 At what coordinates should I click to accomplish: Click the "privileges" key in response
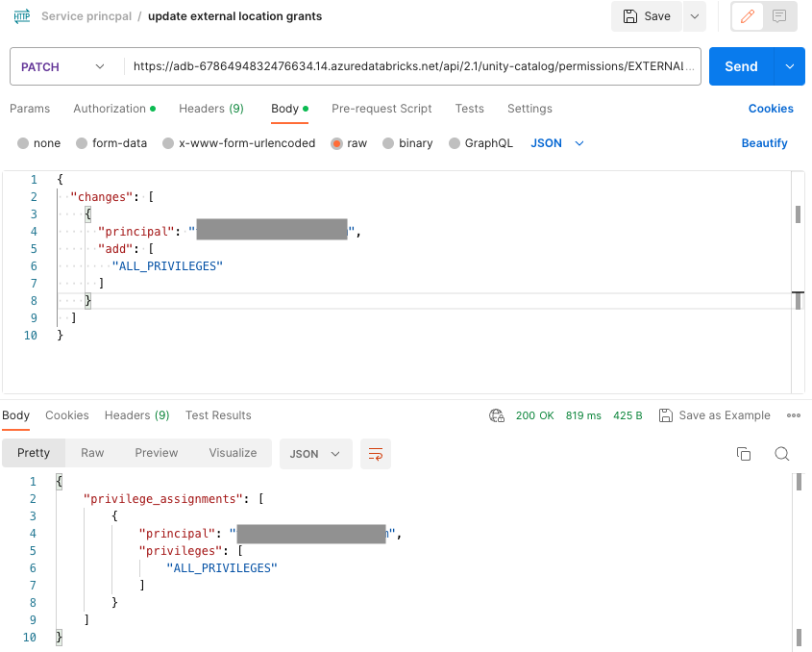pyautogui.click(x=181, y=551)
